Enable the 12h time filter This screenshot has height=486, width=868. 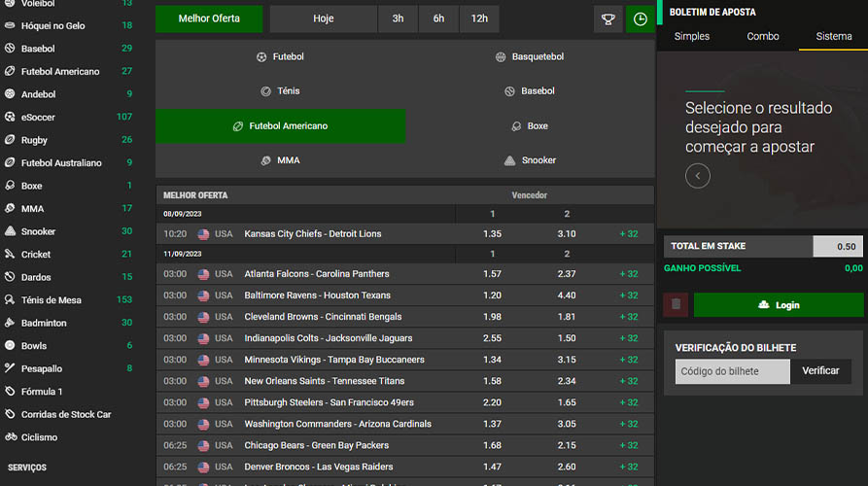click(479, 18)
